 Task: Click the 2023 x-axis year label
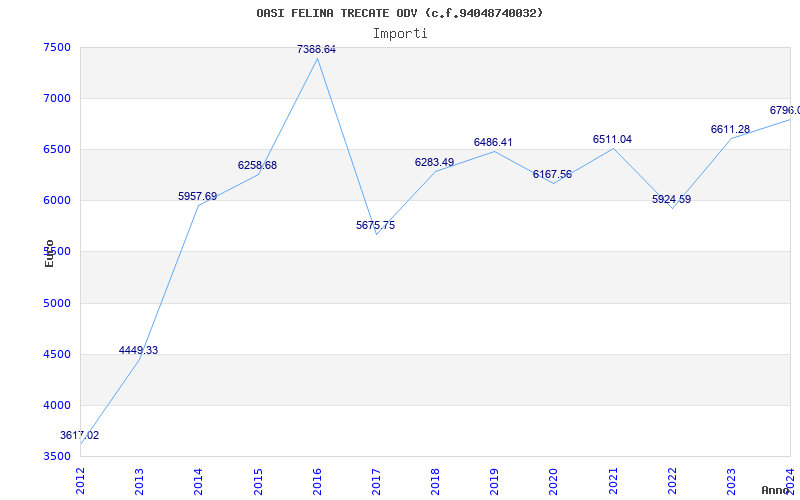click(732, 481)
